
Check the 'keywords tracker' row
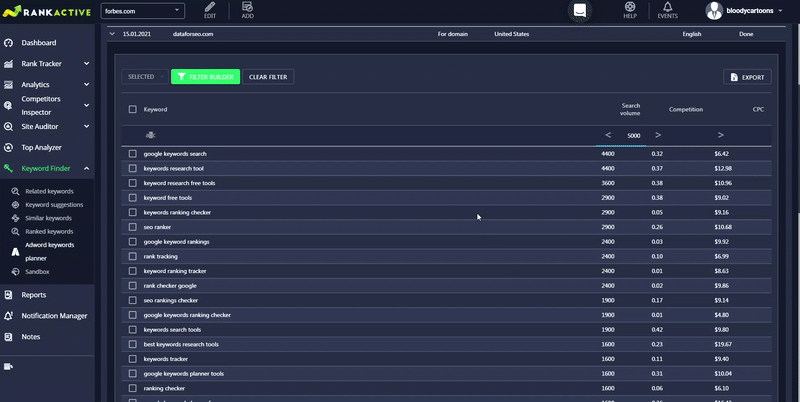click(x=133, y=359)
